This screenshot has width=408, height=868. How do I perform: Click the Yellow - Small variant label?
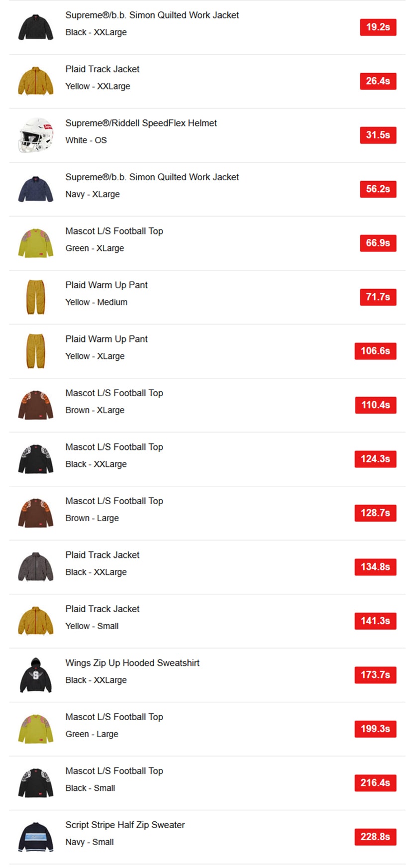point(92,626)
